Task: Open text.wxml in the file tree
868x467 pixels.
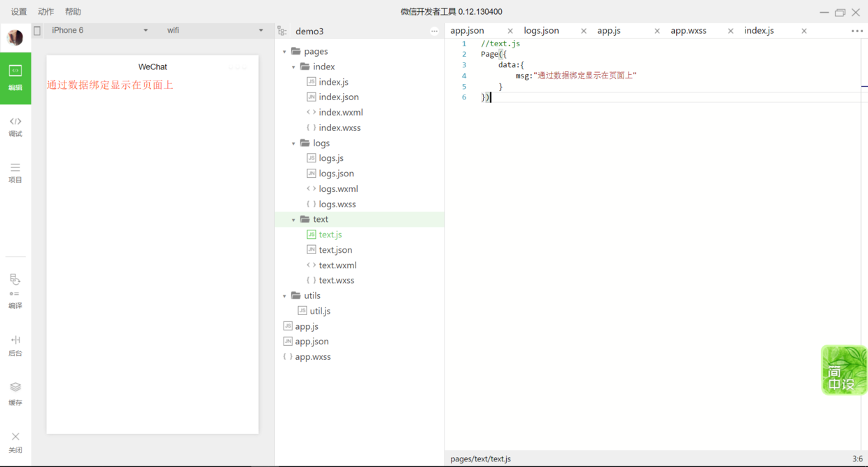Action: coord(337,265)
